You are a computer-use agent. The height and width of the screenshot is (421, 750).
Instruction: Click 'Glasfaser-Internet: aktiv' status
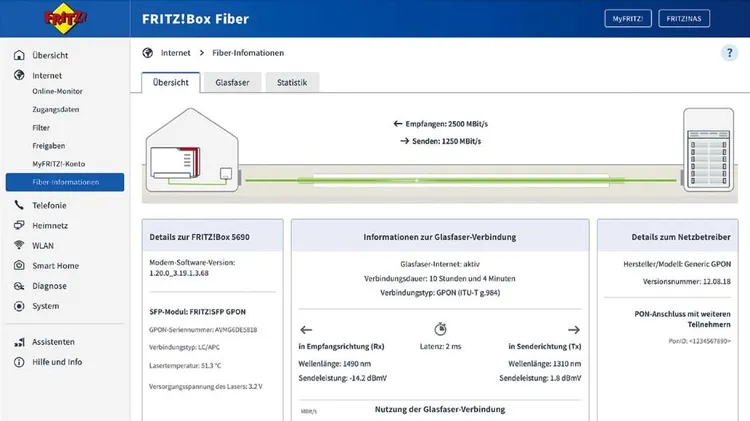tap(440, 264)
